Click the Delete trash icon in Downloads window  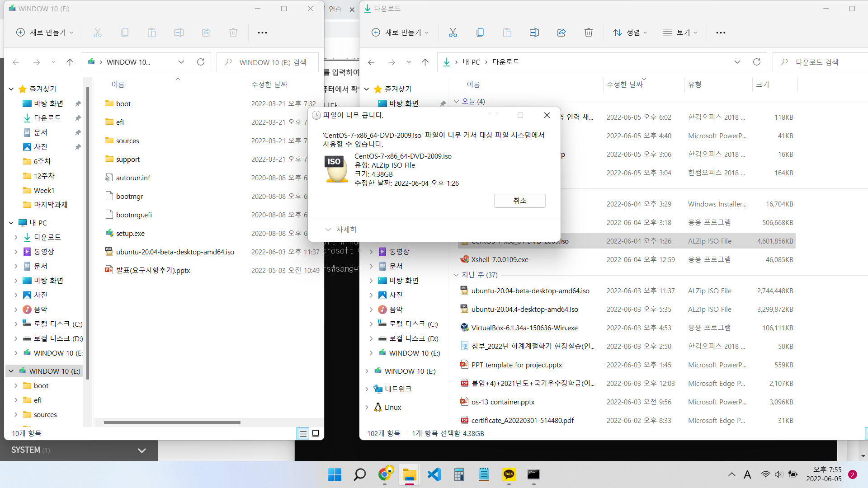click(x=588, y=33)
